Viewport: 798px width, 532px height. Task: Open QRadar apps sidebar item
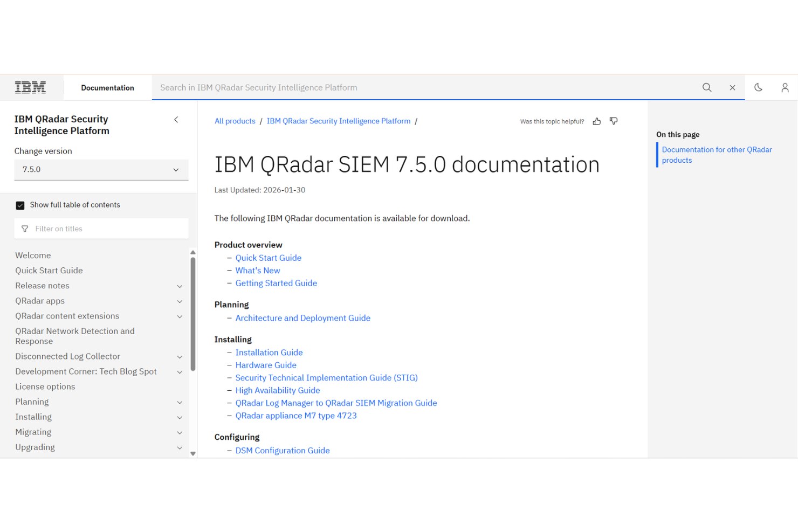click(40, 301)
